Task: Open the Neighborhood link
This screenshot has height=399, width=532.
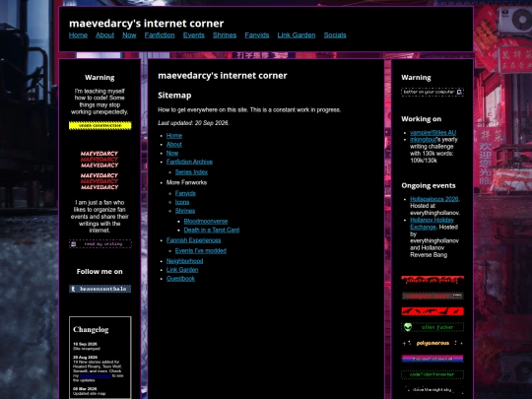Action: (184, 261)
